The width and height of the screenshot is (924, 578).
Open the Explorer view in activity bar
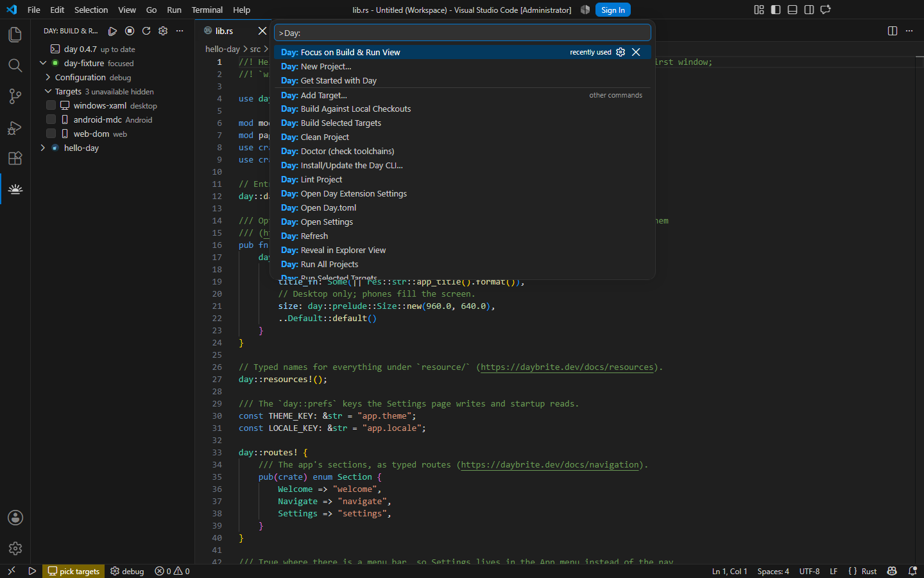pyautogui.click(x=15, y=34)
